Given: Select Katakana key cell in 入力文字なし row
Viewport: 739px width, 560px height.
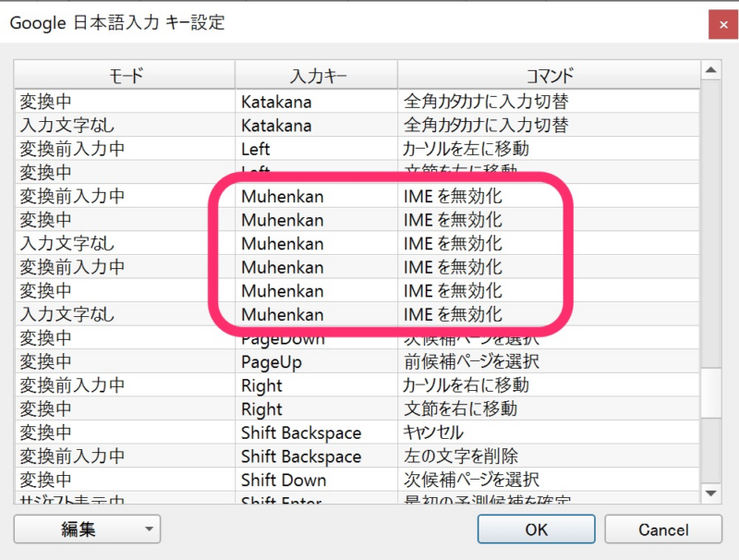Looking at the screenshot, I should [317, 125].
